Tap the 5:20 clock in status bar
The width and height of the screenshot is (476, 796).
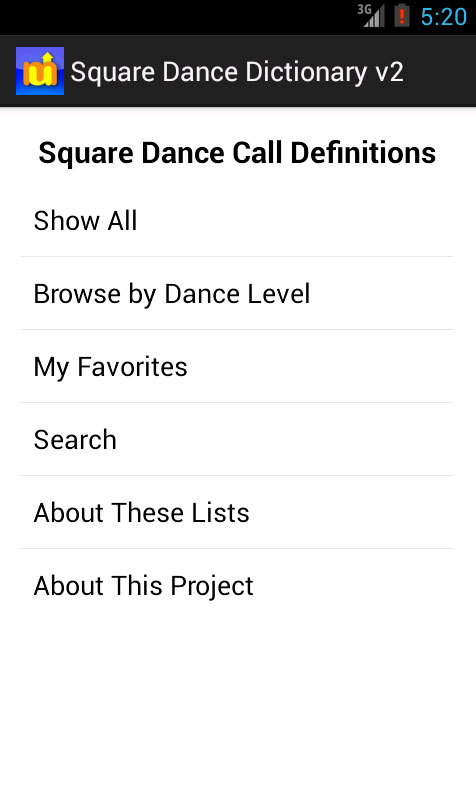(x=444, y=17)
